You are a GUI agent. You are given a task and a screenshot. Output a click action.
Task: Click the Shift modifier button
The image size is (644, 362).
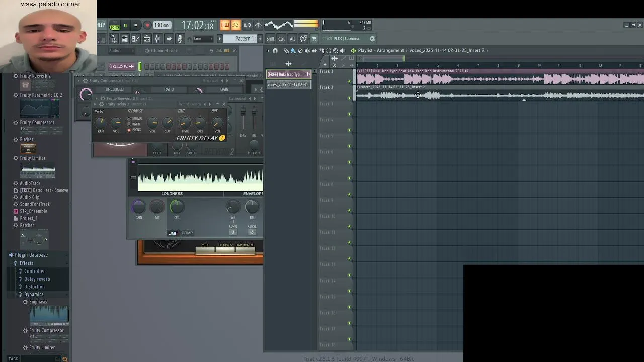coord(270,39)
